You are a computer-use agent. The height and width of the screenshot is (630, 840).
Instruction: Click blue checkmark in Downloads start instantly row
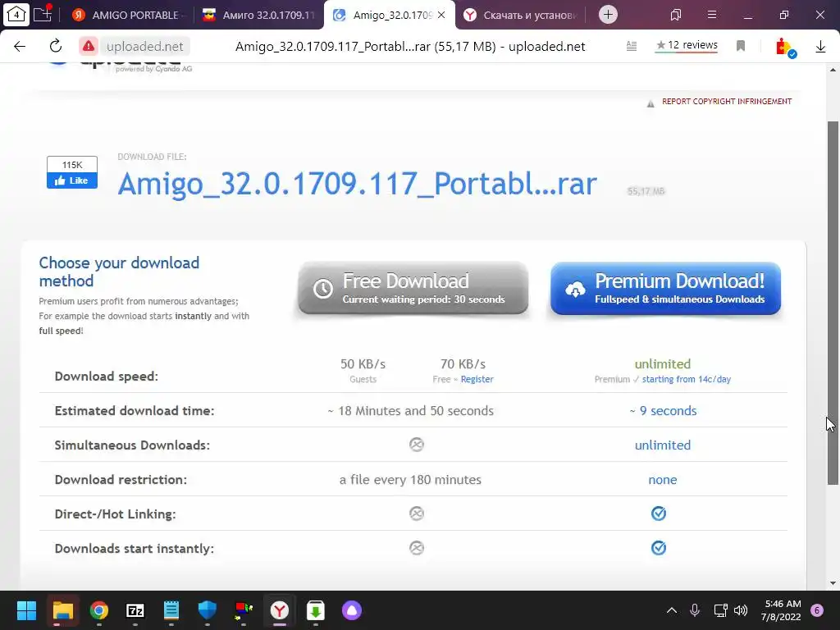point(659,547)
